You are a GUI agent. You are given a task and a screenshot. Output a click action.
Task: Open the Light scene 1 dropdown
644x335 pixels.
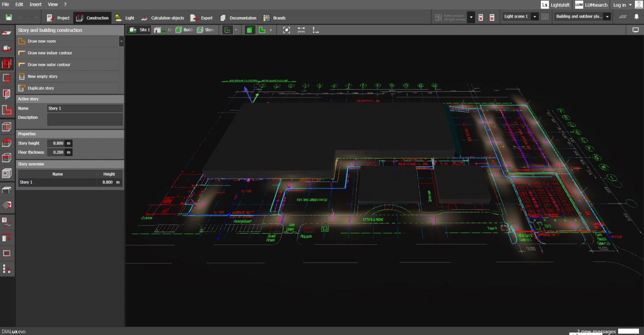(x=535, y=16)
